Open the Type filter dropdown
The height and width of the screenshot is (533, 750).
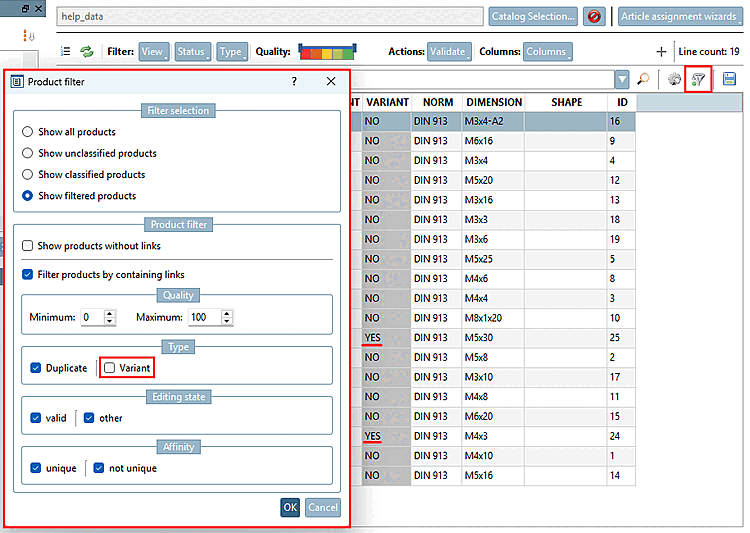click(232, 51)
